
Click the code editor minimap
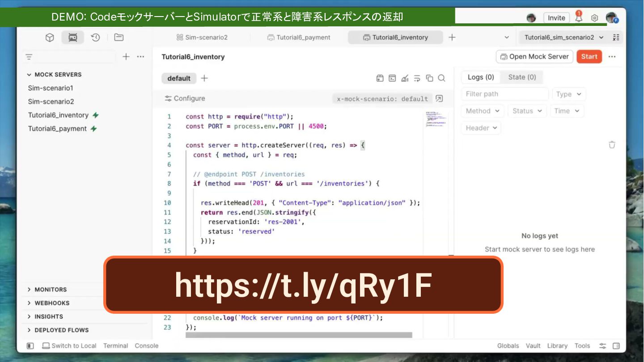[436, 119]
